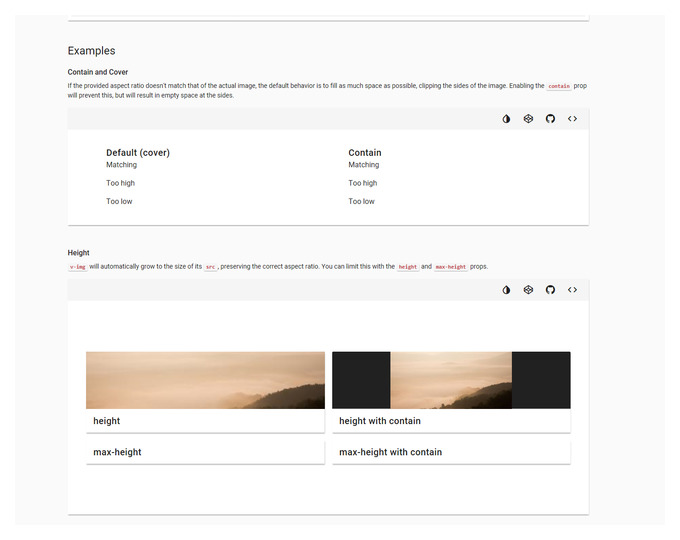Show source code for Height example
This screenshot has width=680, height=540.
click(572, 290)
